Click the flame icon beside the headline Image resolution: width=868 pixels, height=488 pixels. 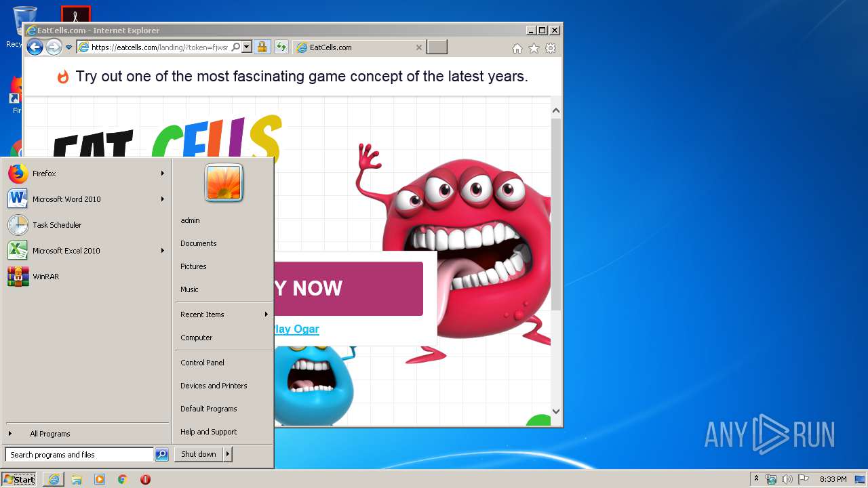pos(63,77)
